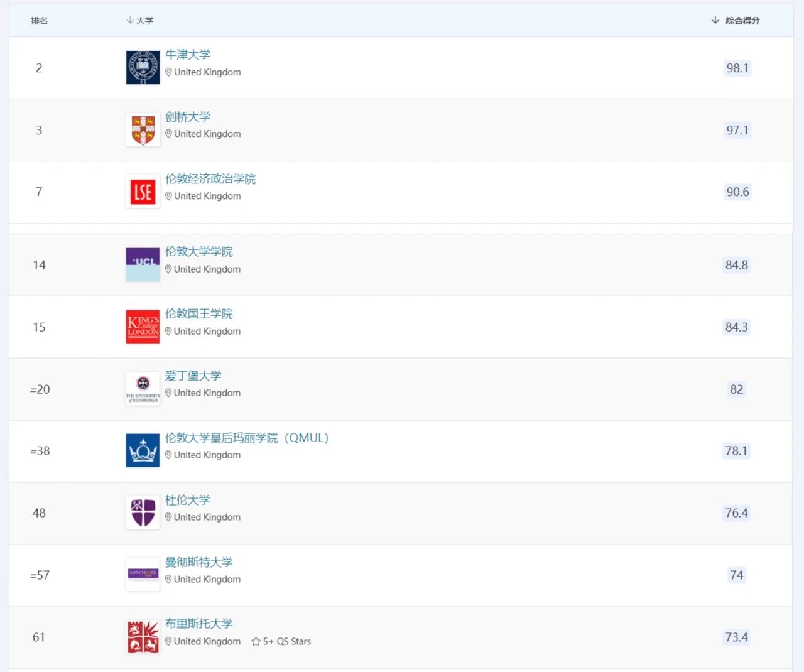
Task: Click the QMUL blue crown logo
Action: 143,450
